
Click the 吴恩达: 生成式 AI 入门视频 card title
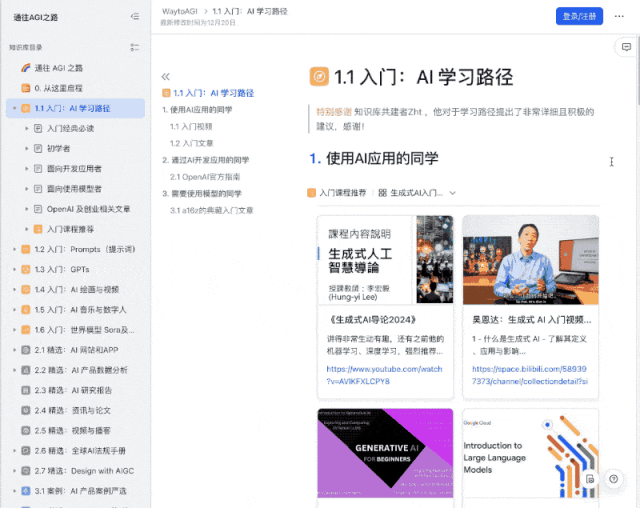(x=531, y=320)
